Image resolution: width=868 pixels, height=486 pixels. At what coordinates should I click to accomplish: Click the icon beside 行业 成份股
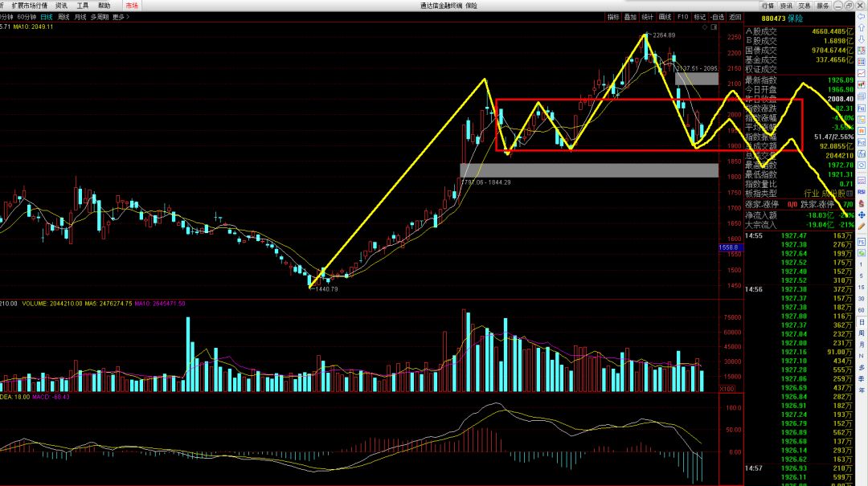pos(850,194)
